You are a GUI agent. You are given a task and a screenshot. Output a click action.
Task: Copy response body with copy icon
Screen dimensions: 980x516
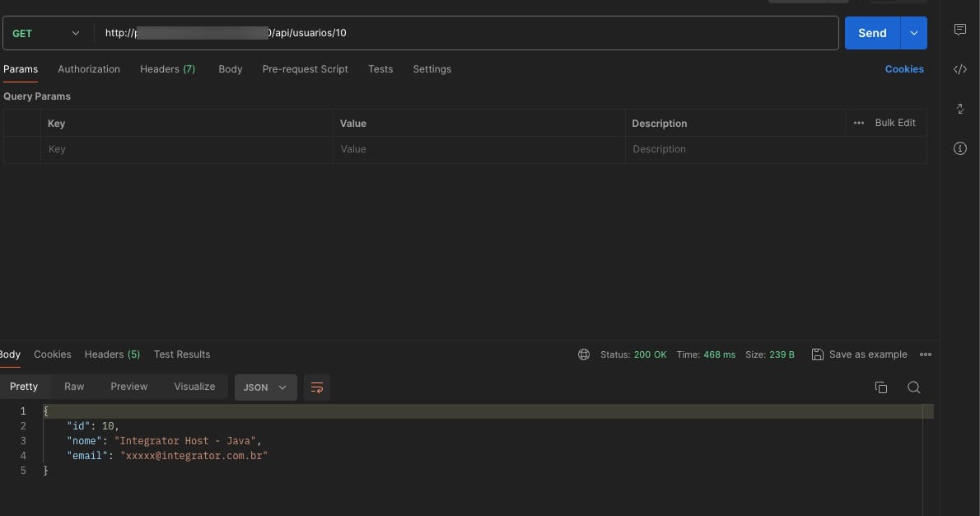click(880, 387)
